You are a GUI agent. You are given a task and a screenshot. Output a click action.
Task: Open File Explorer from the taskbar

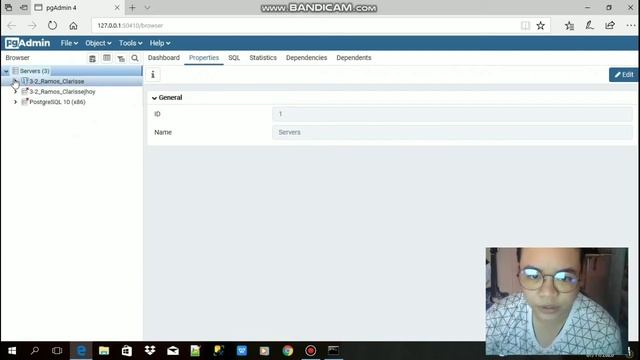pyautogui.click(x=104, y=351)
